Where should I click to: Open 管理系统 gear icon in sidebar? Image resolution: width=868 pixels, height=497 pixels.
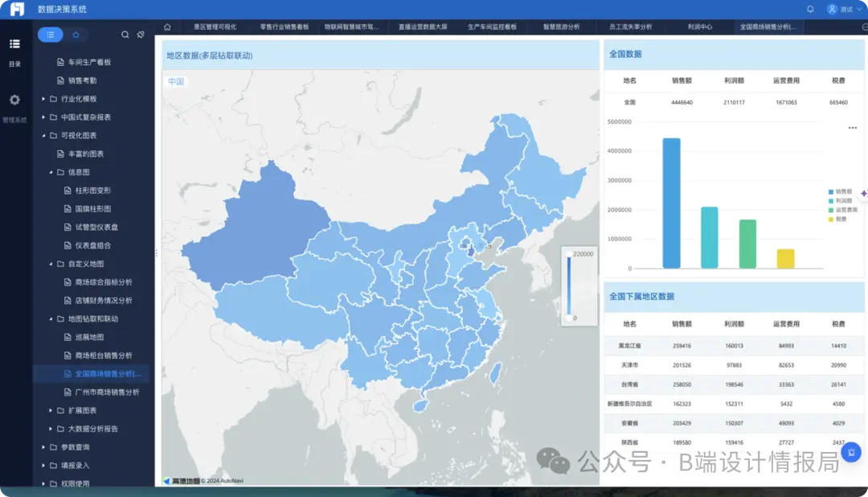pyautogui.click(x=14, y=101)
